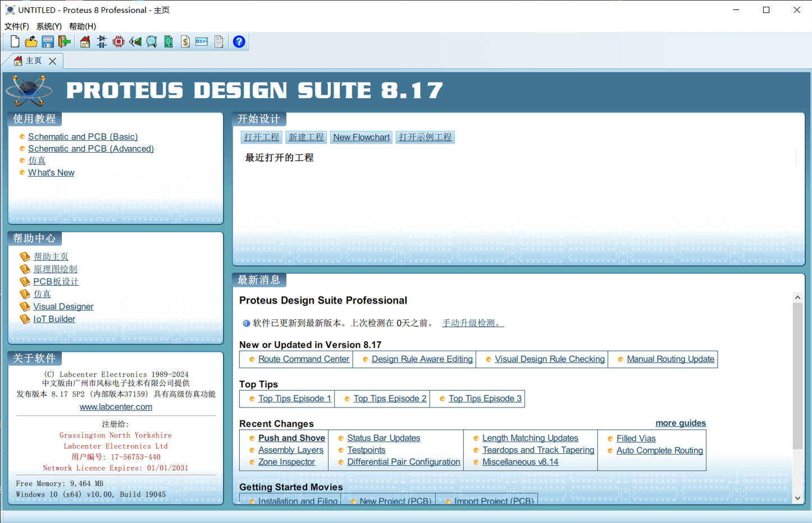Open the Gerber Viewer magnifier icon
The image size is (812, 523).
(152, 42)
